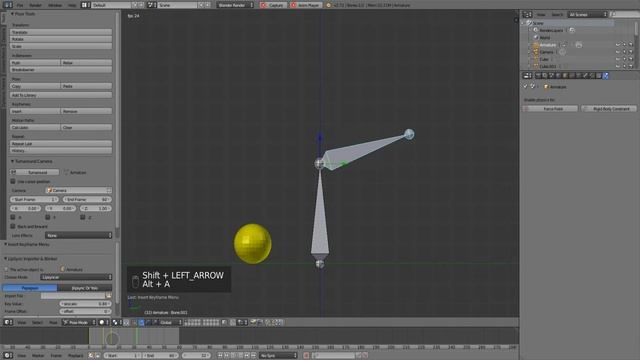Open the Help menu
Viewport: 640px width, 360px height.
[72, 5]
